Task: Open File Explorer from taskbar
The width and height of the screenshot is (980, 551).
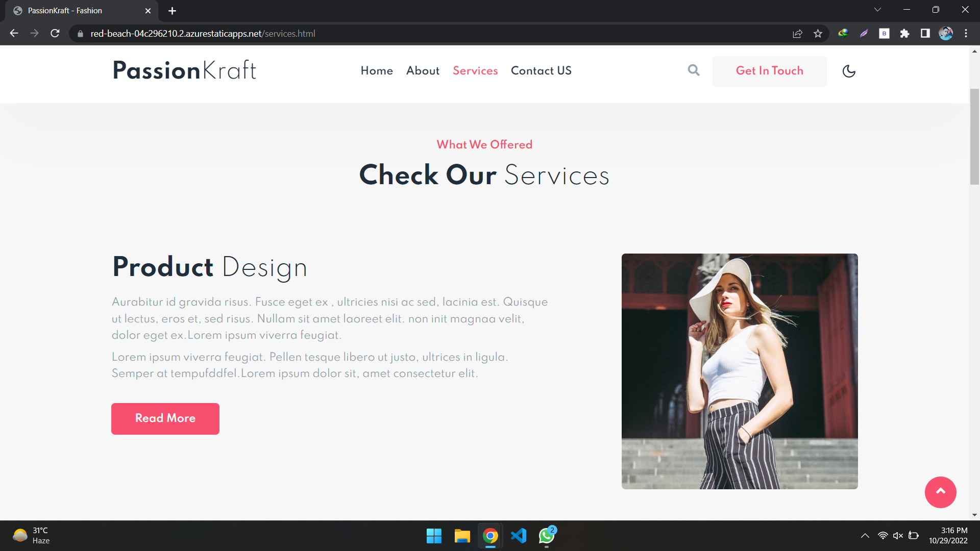Action: coord(462,536)
